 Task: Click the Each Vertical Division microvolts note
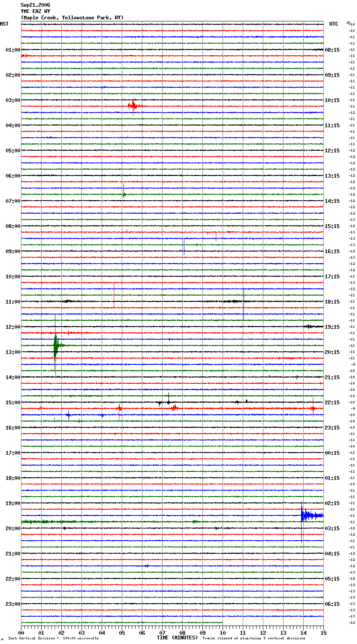53,638
